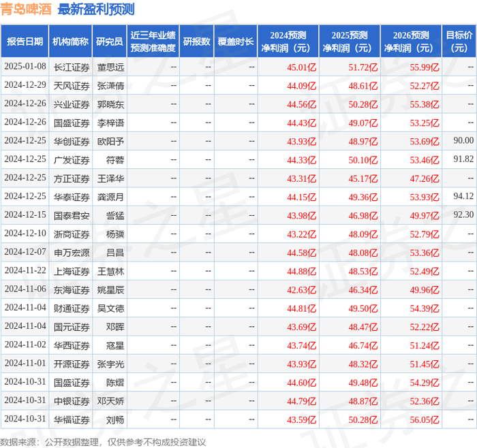Click the 49.07亿 forecast value
Viewport: 477px width, 448px height.
(363, 123)
